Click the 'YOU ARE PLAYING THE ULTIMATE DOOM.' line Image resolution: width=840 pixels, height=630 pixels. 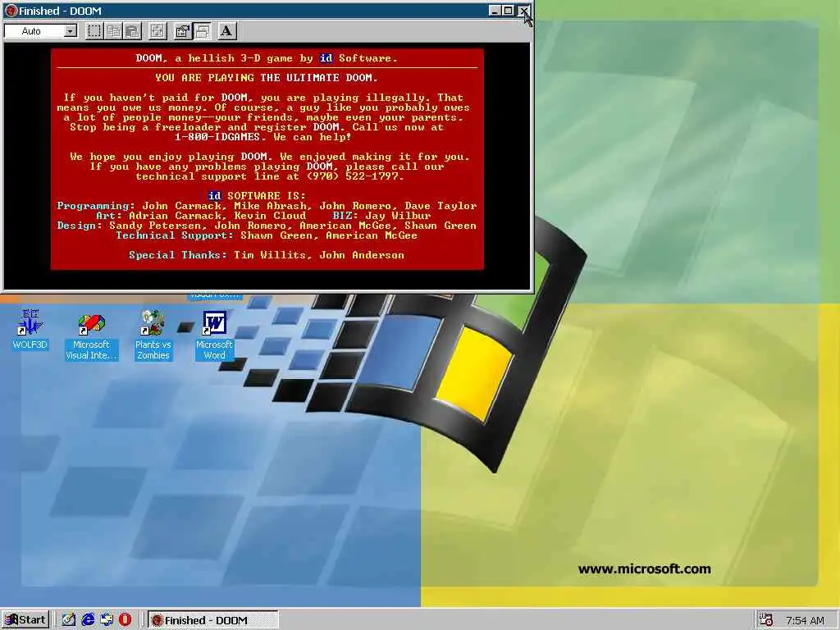click(267, 78)
